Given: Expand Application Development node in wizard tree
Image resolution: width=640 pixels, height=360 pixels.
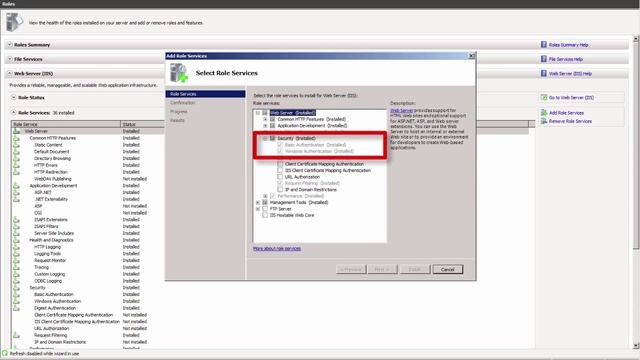Looking at the screenshot, I should coord(265,126).
